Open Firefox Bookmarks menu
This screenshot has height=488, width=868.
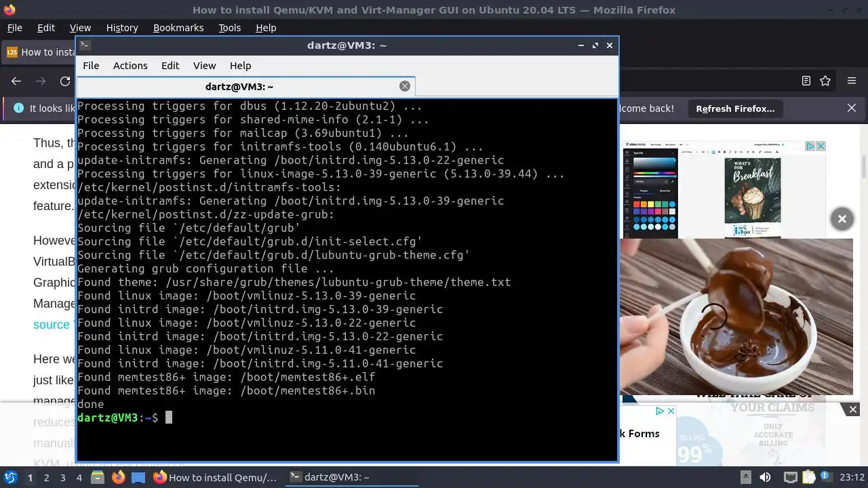pos(178,28)
